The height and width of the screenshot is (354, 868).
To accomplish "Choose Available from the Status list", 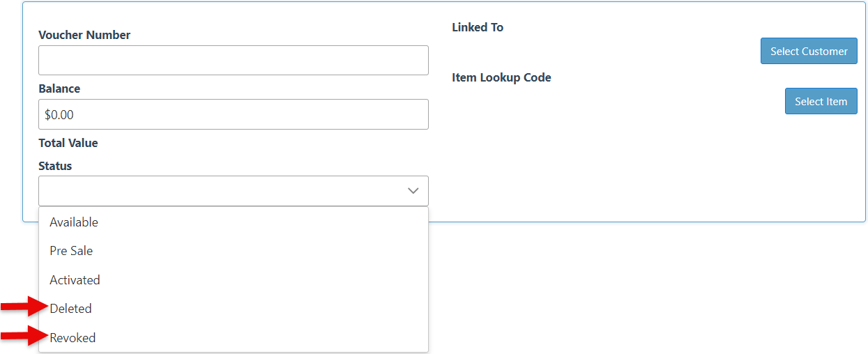I will [74, 222].
